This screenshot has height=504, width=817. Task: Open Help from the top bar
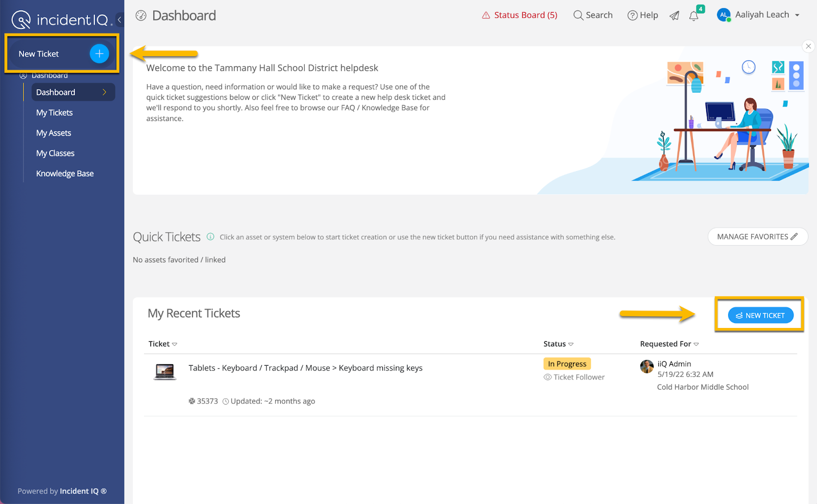tap(643, 15)
